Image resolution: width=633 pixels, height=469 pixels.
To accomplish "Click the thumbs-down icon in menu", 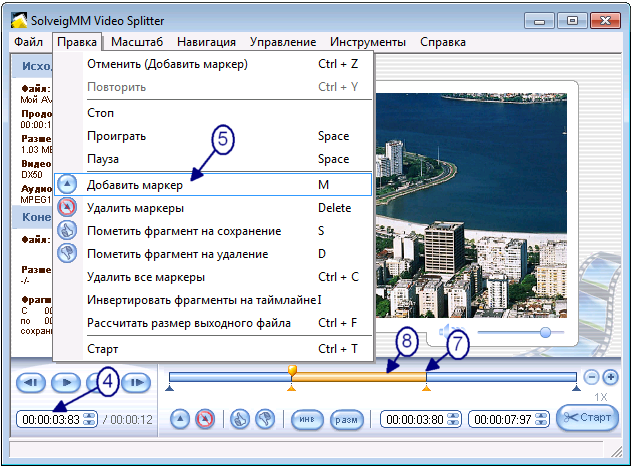I will click(x=67, y=253).
